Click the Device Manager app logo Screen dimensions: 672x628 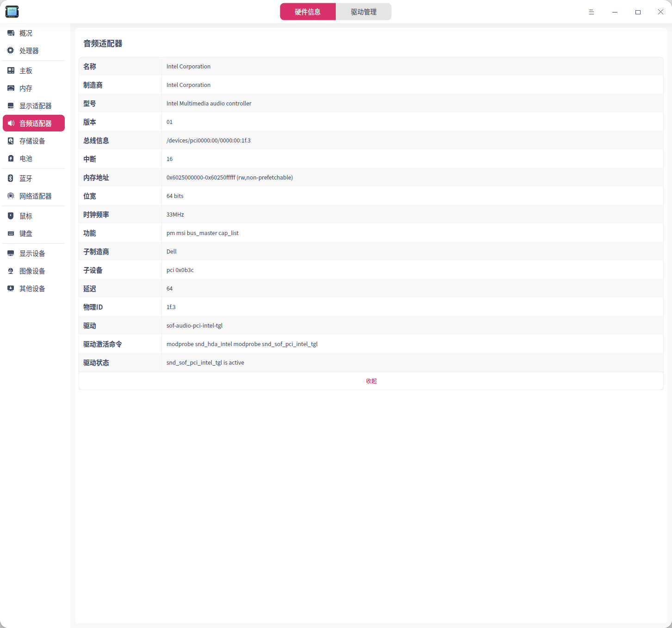tap(12, 12)
